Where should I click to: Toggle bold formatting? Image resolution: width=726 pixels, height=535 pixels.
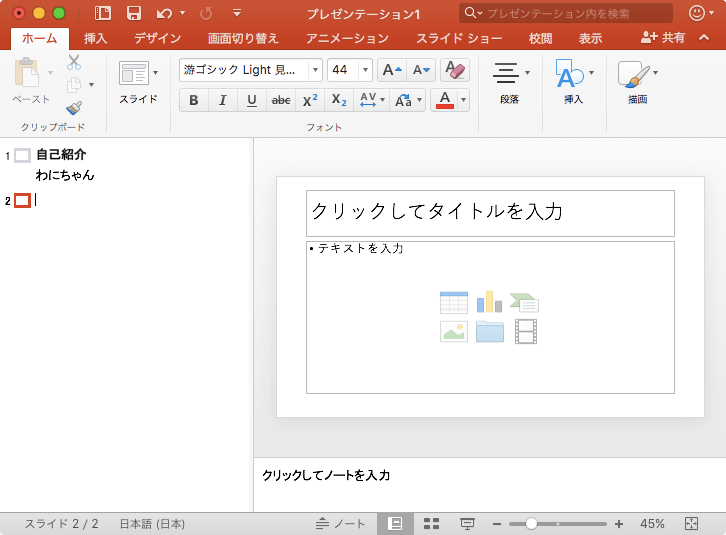coord(193,100)
